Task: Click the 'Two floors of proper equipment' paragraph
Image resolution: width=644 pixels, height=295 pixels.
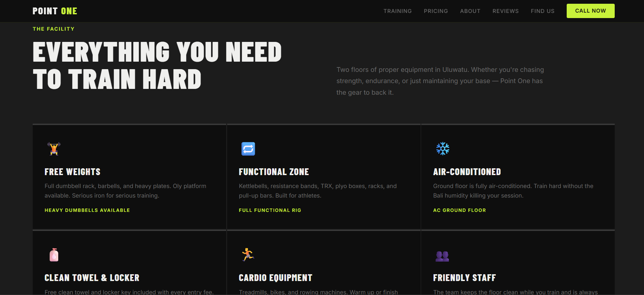Action: coord(440,81)
